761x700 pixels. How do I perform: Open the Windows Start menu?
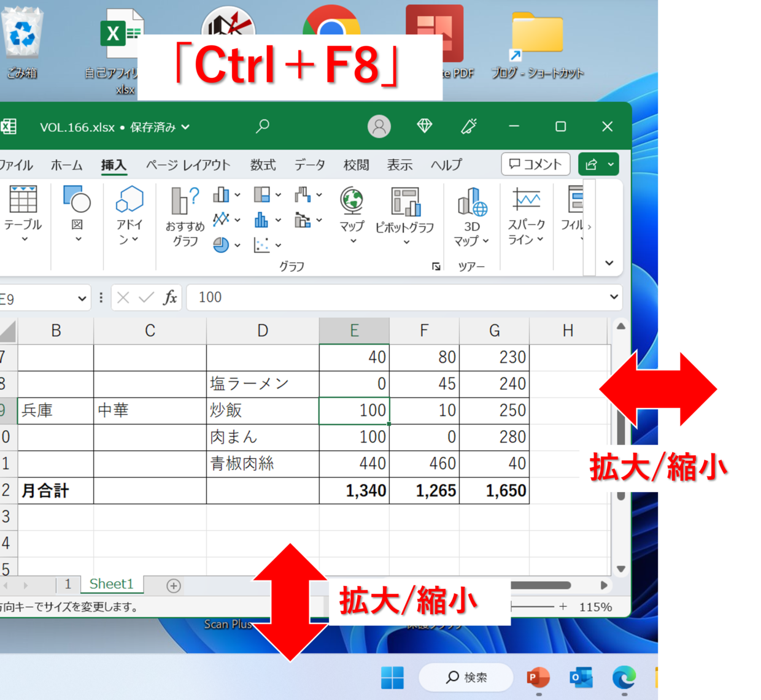393,678
